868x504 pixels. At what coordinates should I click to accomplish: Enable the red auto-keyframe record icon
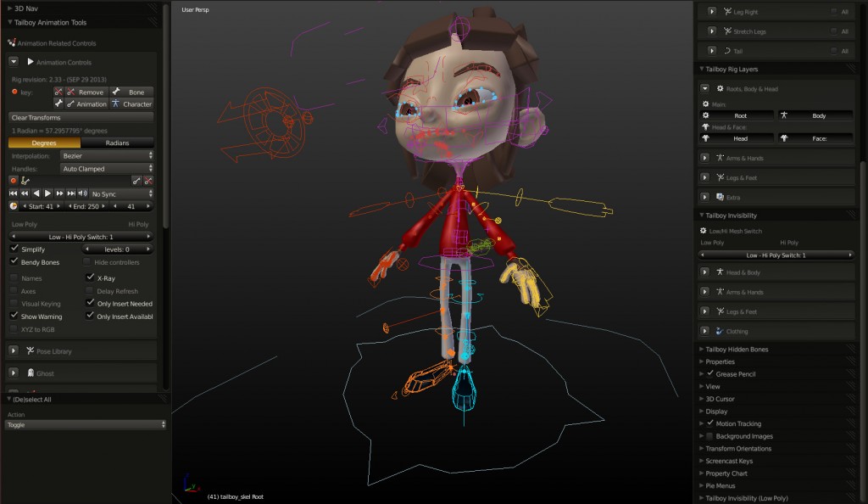[x=14, y=180]
